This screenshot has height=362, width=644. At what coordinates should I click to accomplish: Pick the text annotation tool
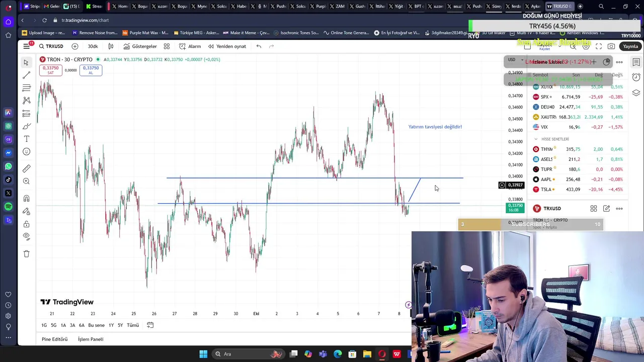(26, 139)
